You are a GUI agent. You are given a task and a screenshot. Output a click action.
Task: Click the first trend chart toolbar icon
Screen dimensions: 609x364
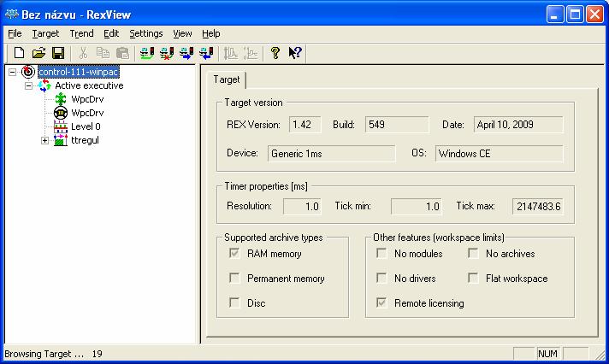tap(231, 53)
